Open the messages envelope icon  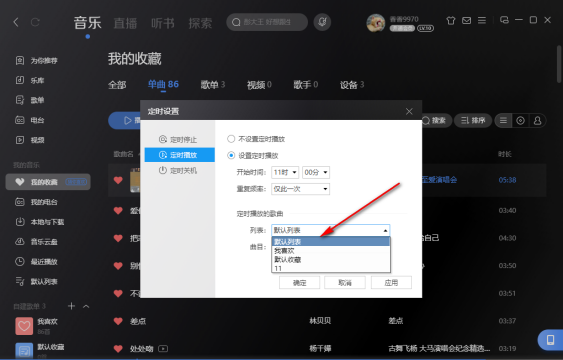(x=466, y=20)
